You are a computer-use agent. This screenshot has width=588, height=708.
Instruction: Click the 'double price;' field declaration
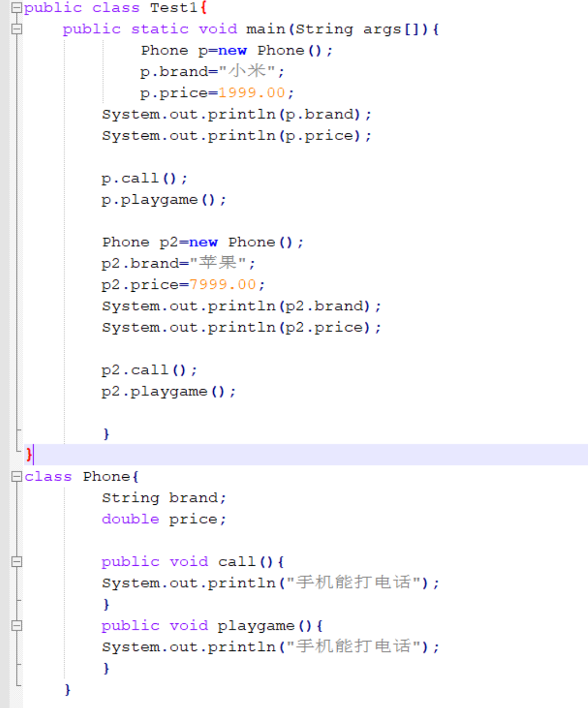click(x=164, y=519)
